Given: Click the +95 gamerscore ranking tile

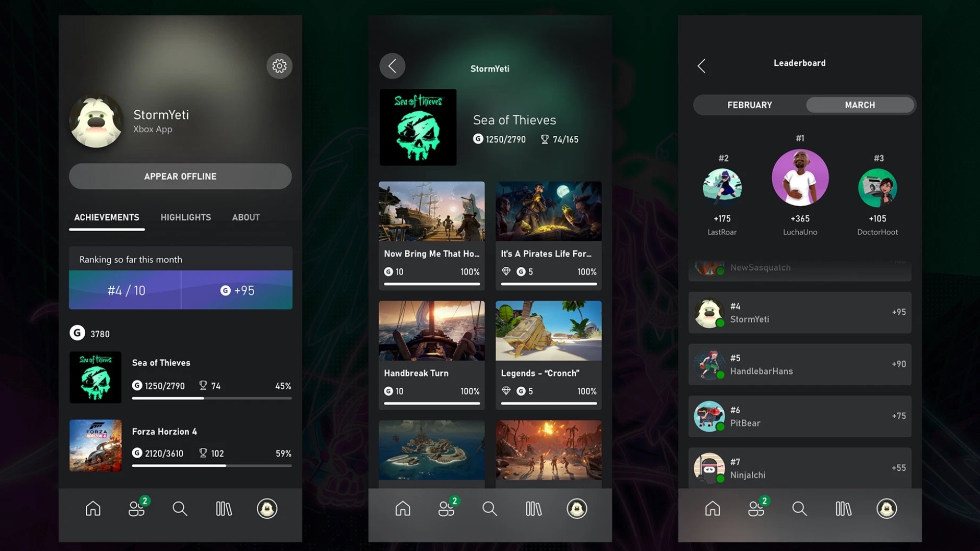Looking at the screenshot, I should pos(237,290).
